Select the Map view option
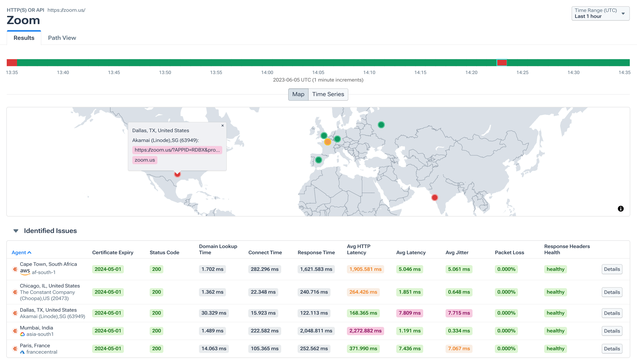Image resolution: width=637 pixels, height=364 pixels. click(x=298, y=94)
